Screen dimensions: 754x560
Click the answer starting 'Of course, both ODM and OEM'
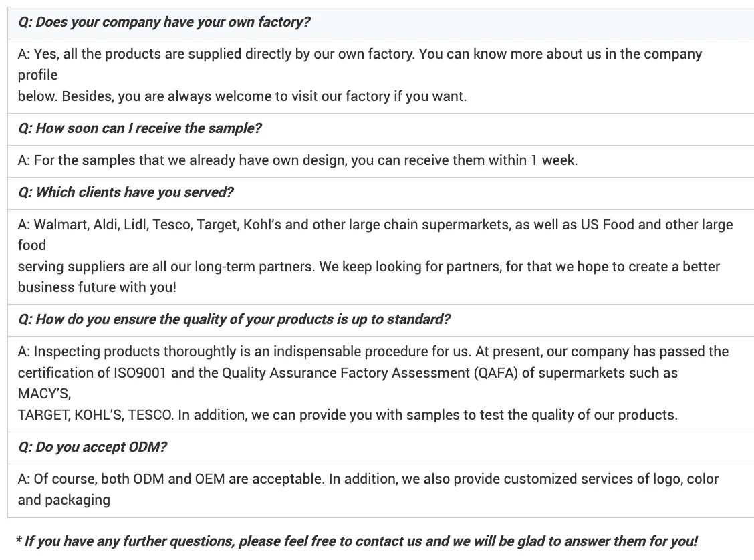point(368,479)
